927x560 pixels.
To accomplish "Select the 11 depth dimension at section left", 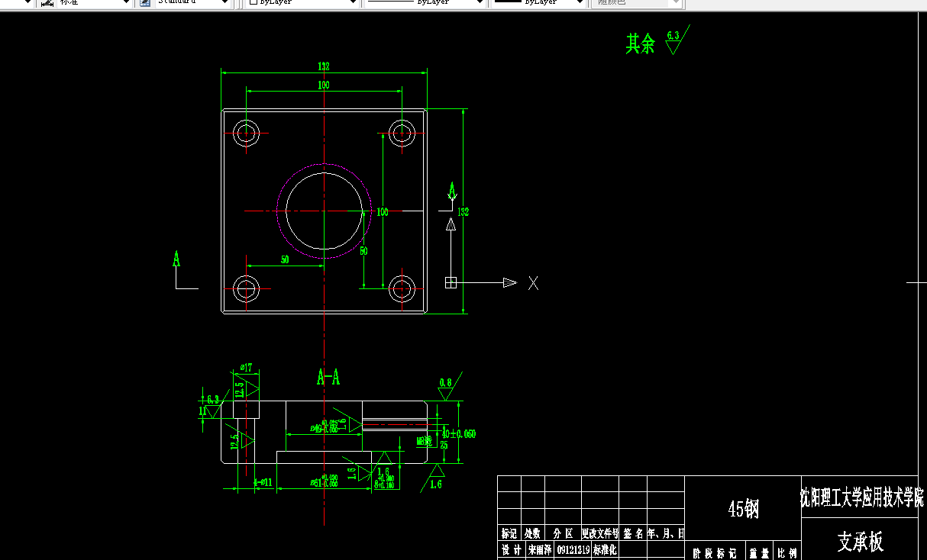I will click(x=202, y=410).
